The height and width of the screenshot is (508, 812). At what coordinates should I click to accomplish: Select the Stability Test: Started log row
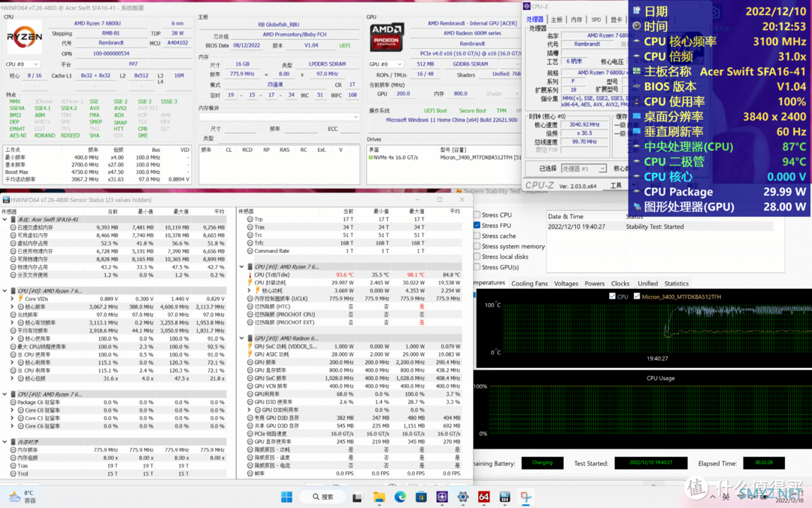coord(660,227)
